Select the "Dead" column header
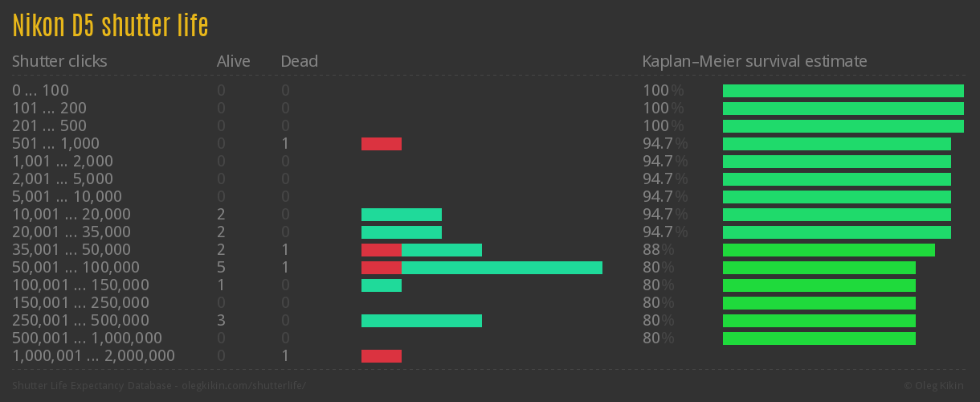Image resolution: width=980 pixels, height=402 pixels. [x=299, y=61]
